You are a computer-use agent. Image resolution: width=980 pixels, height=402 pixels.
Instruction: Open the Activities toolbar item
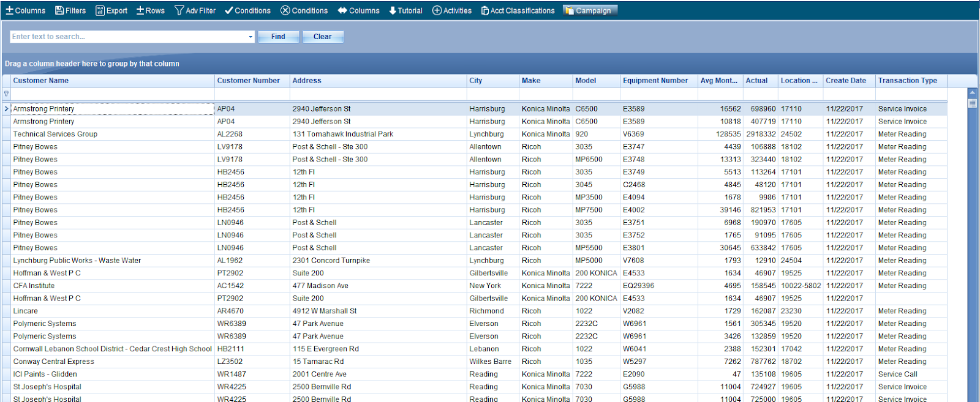point(452,10)
